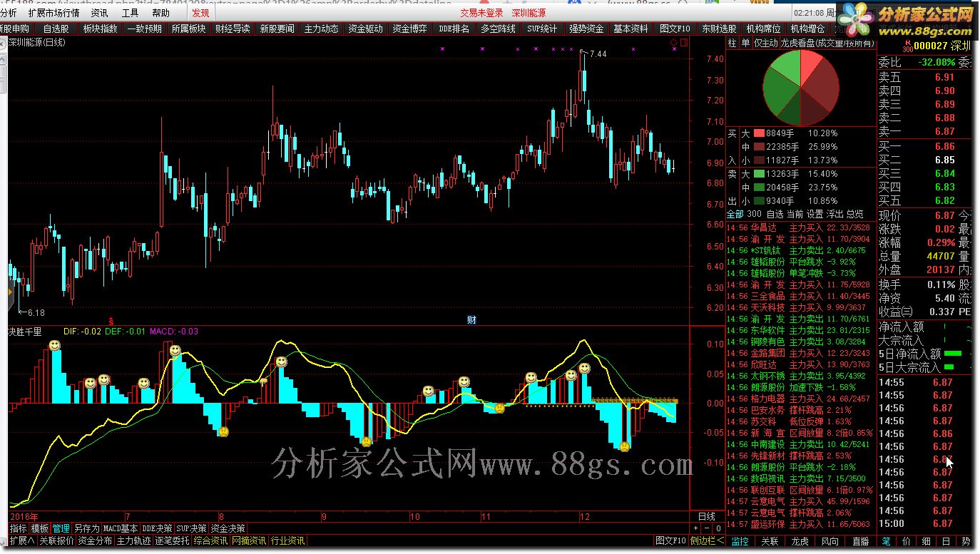Click 基本资料 toolbar button
980x554 pixels.
point(631,29)
